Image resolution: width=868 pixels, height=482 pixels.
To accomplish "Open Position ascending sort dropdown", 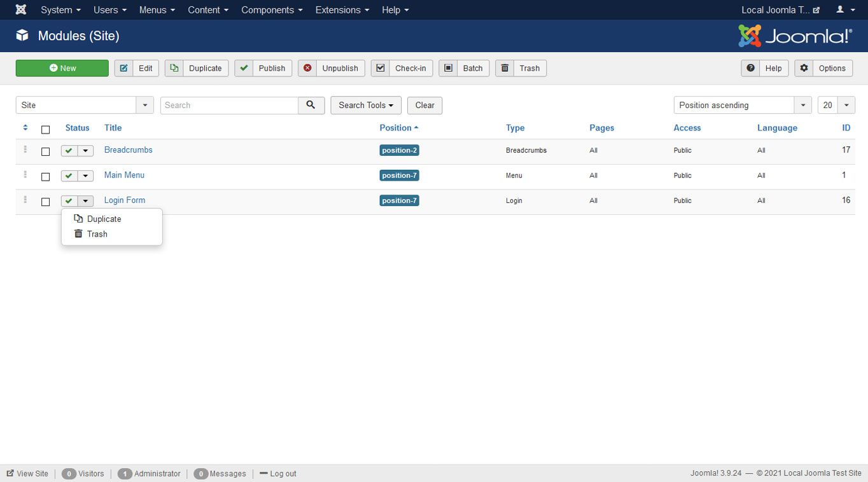I will (x=743, y=105).
